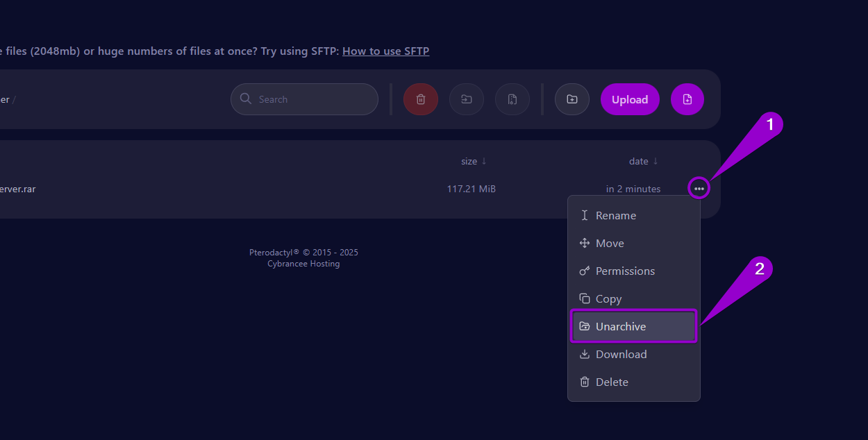Open the ellipsis actions menu for server.rar
The width and height of the screenshot is (868, 440).
tap(699, 188)
